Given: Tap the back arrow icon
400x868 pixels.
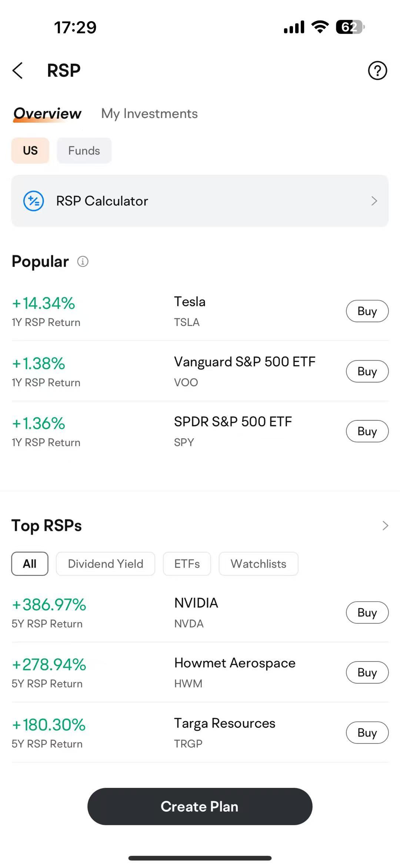Looking at the screenshot, I should (x=18, y=70).
